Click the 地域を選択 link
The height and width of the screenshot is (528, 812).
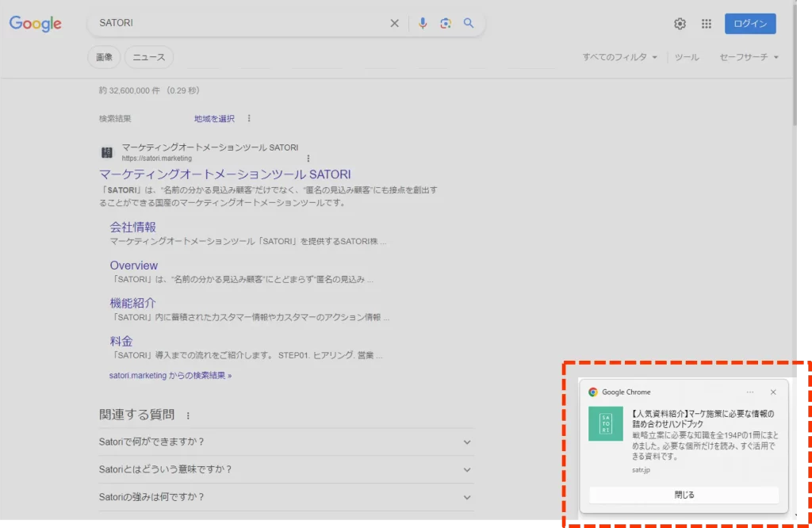pyautogui.click(x=214, y=119)
